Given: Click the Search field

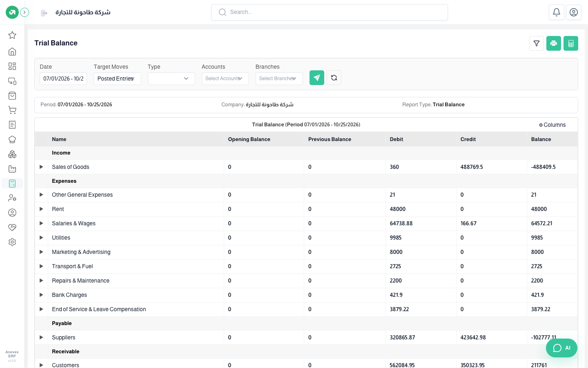Looking at the screenshot, I should [x=330, y=12].
